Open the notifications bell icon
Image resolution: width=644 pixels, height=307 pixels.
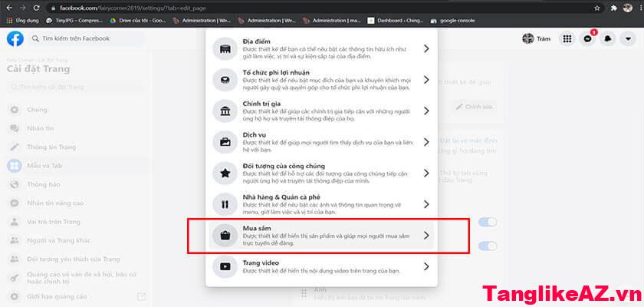click(x=607, y=38)
